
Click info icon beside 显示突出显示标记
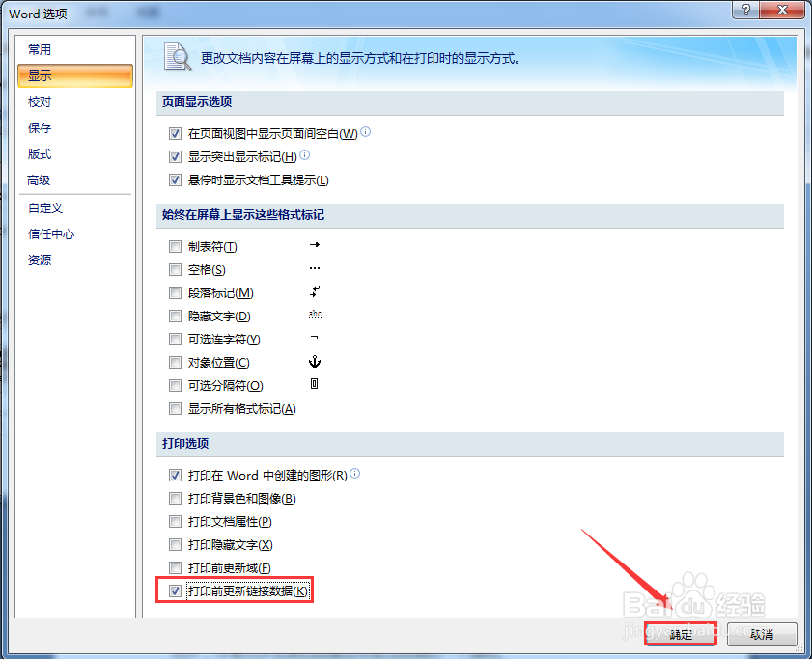click(305, 154)
